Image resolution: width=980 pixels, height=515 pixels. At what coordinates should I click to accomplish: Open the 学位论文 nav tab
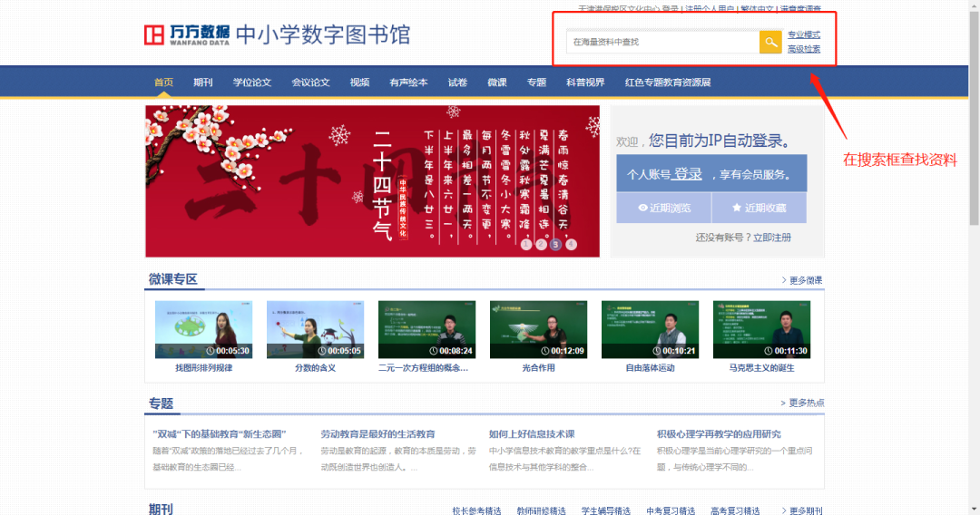(x=252, y=82)
